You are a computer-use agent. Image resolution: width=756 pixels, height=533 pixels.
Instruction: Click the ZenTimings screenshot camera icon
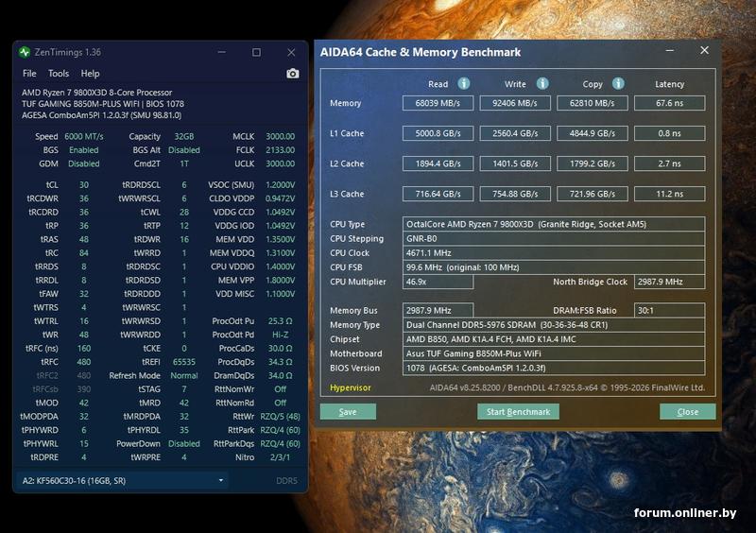293,74
